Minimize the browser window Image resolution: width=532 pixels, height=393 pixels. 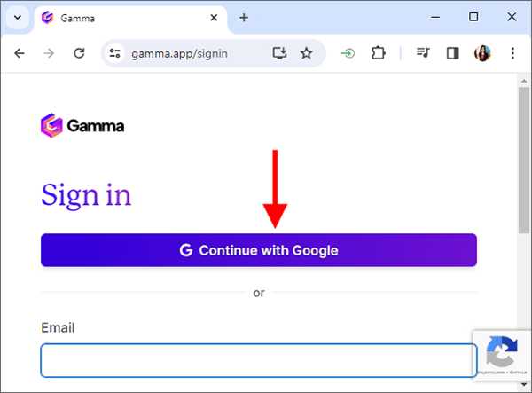(435, 17)
